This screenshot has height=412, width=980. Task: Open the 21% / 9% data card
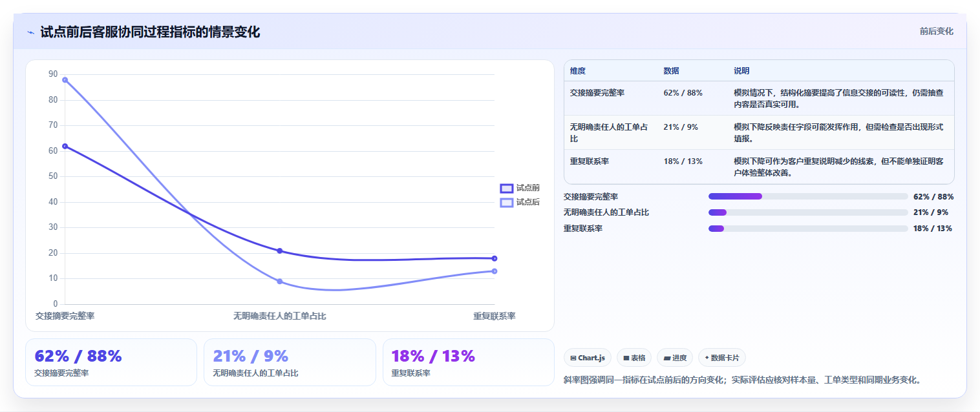[290, 362]
